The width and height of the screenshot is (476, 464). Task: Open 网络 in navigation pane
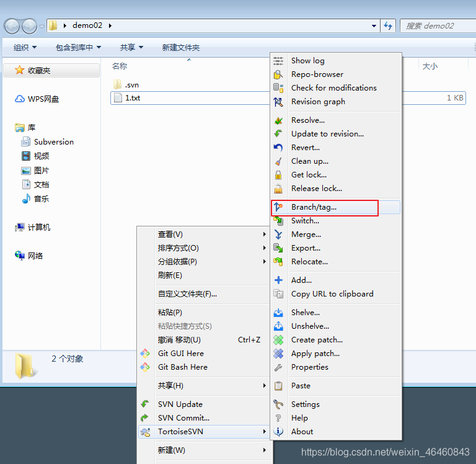tap(35, 256)
